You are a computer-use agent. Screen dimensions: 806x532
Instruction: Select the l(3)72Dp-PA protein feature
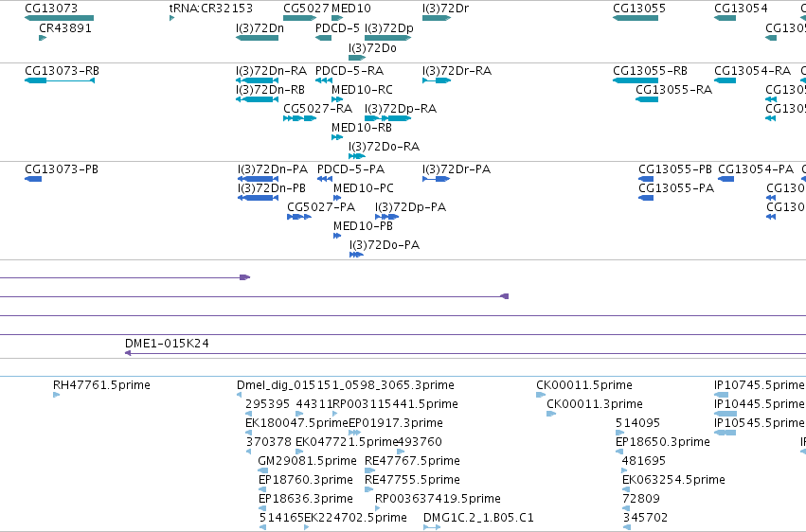[x=387, y=217]
